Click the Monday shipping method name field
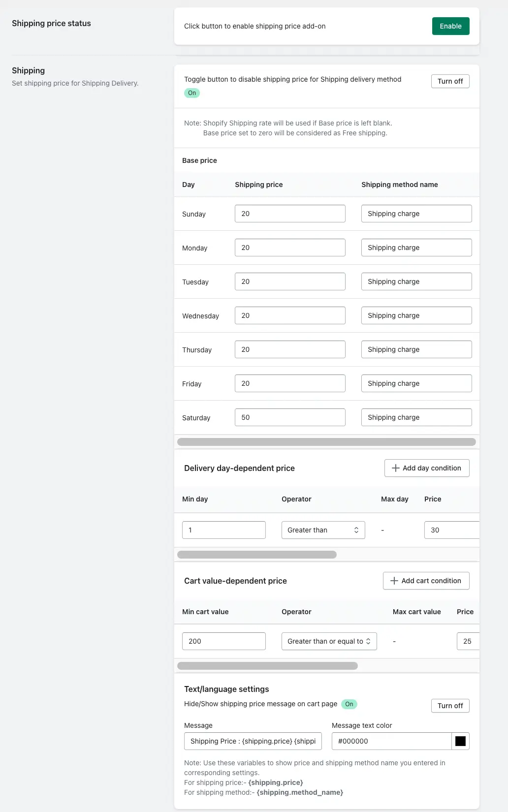 tap(416, 248)
